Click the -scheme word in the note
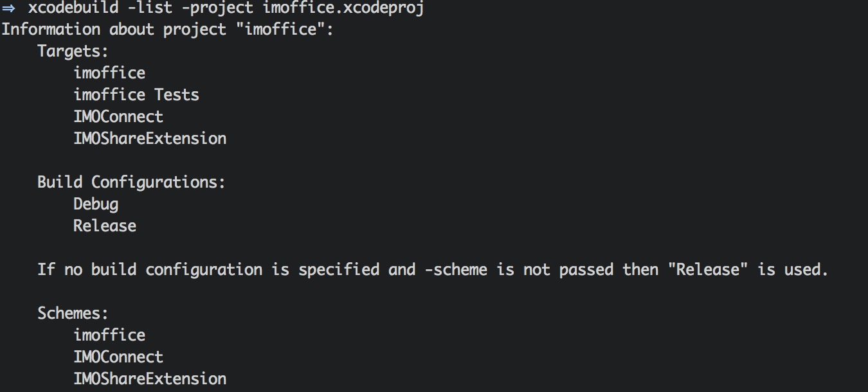The image size is (868, 392). (x=456, y=269)
